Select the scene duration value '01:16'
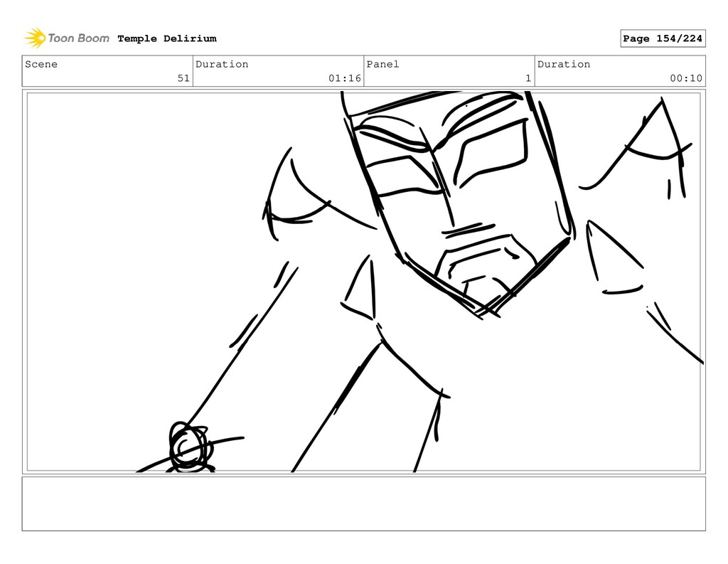Viewport: 728px width, 564px height. tap(345, 78)
